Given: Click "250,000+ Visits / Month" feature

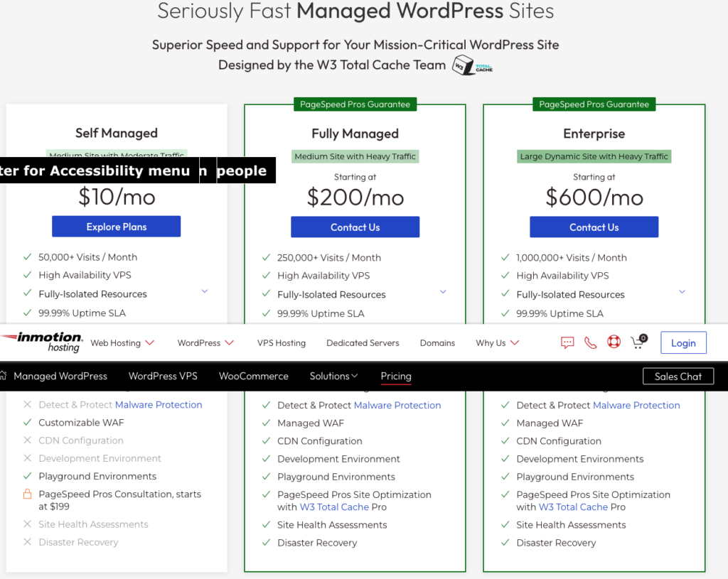Looking at the screenshot, I should point(329,257).
